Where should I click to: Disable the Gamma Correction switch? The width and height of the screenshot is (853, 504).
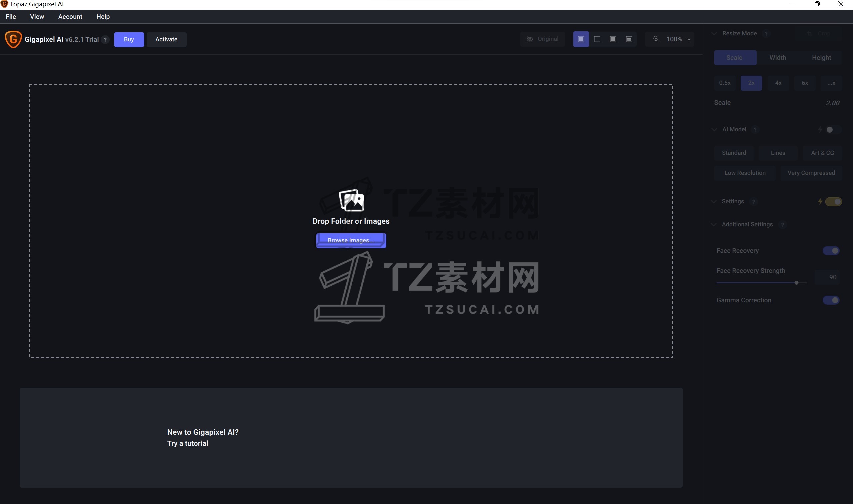(831, 300)
